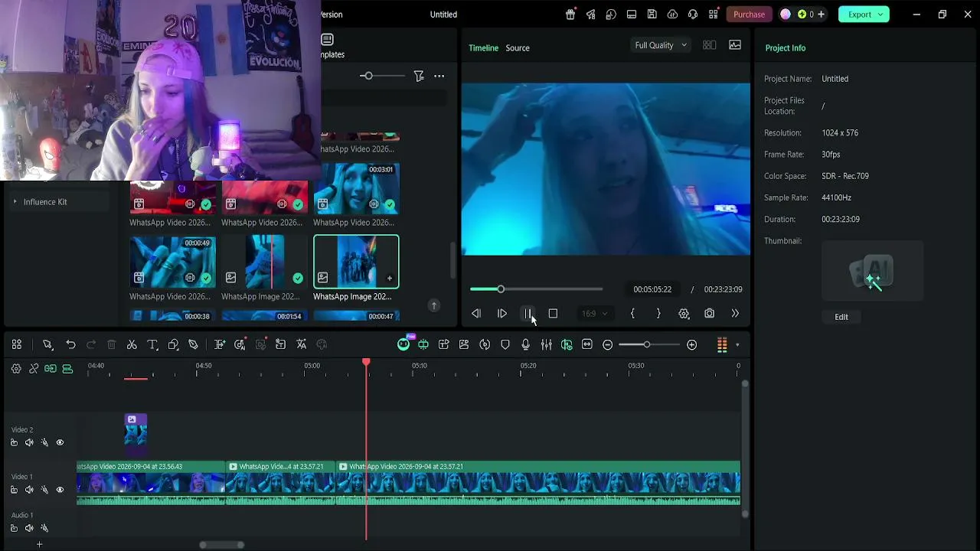980x551 pixels.
Task: Click the Edit thumbnail button
Action: coord(841,317)
